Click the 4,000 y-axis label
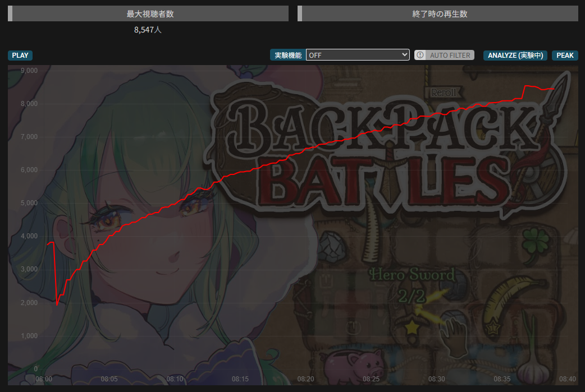 (29, 236)
